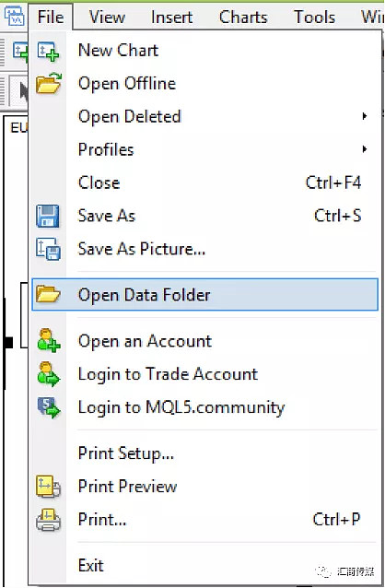Screen dimensions: 385x588
Task: Open the Insert menu
Action: [x=171, y=18]
